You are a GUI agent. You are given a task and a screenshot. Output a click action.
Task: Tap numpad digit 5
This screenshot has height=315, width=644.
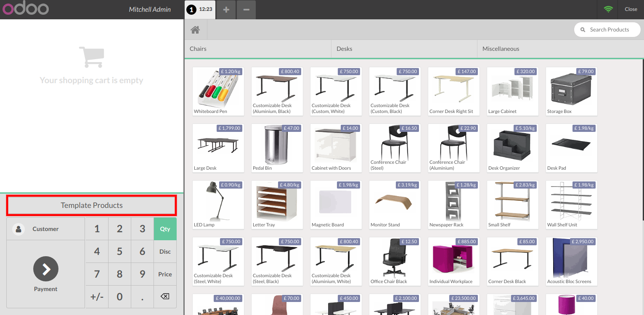coord(120,252)
